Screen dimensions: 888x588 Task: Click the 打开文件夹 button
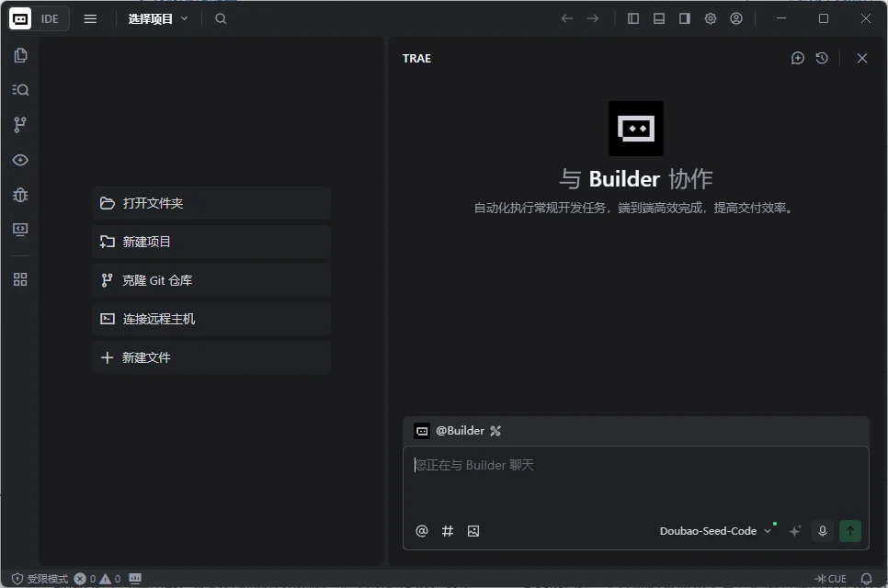tap(211, 203)
